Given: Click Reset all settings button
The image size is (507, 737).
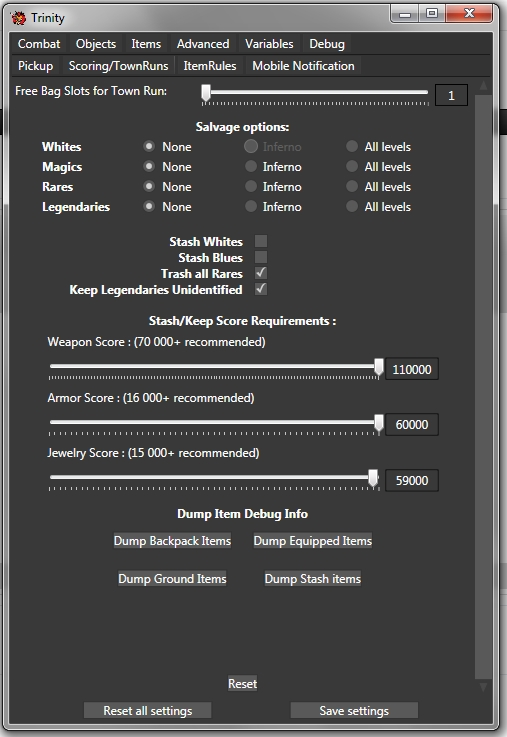Looking at the screenshot, I should pos(148,711).
